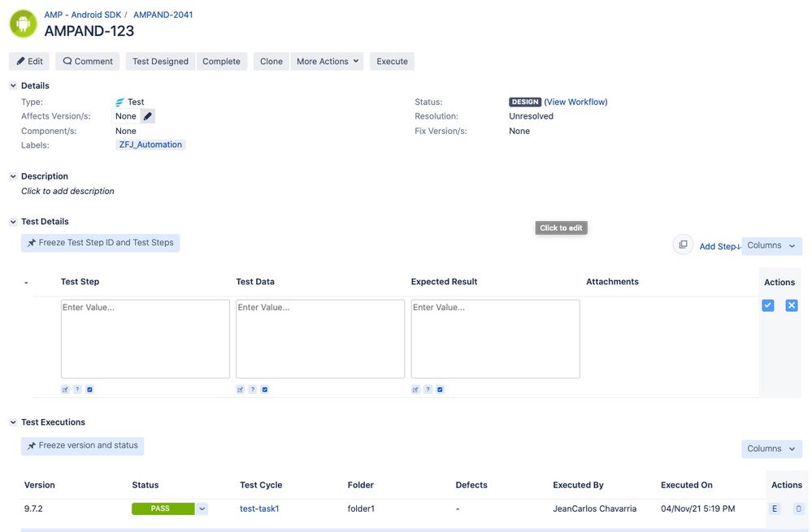The width and height of the screenshot is (812, 532).
Task: Click into the Test Step value field
Action: click(x=145, y=339)
